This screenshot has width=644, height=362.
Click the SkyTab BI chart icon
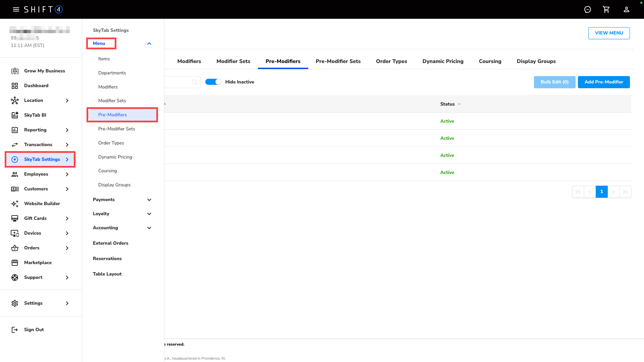coord(15,115)
